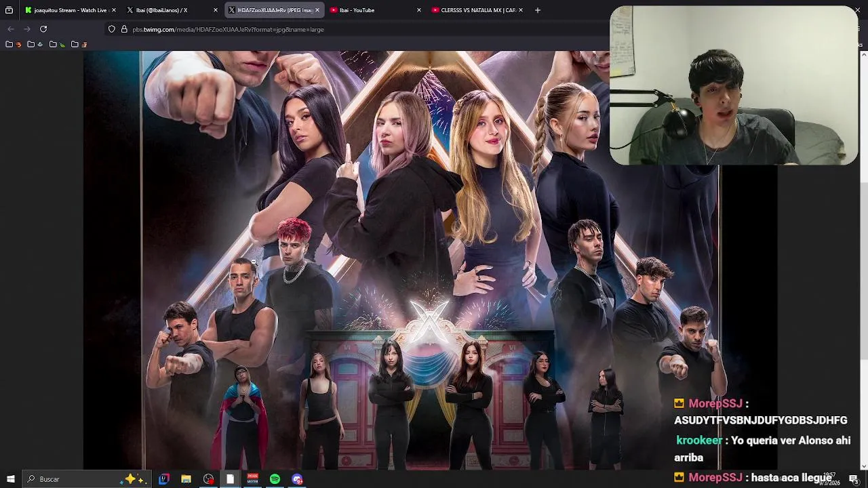Click message "Yo queria ver Alonso ahi arriba"
This screenshot has height=488, width=868.
[x=762, y=449]
